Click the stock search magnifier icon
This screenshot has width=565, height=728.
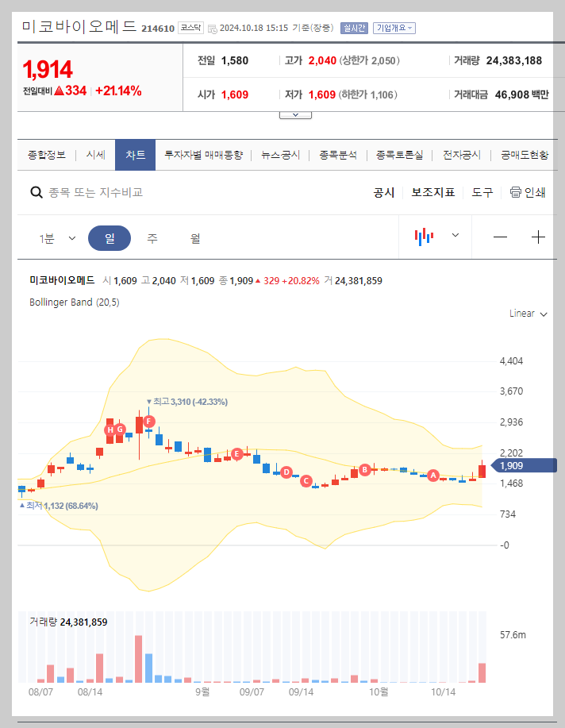pyautogui.click(x=37, y=192)
